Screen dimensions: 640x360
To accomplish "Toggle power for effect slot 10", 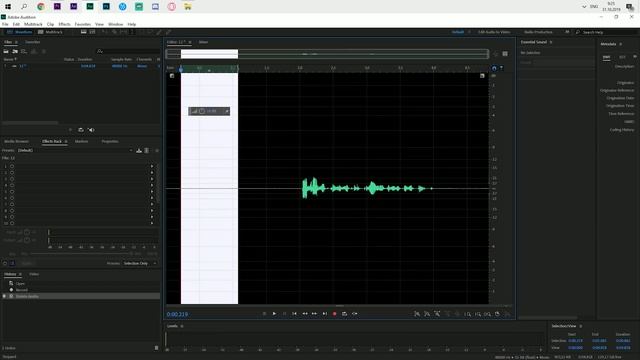I will pyautogui.click(x=12, y=223).
